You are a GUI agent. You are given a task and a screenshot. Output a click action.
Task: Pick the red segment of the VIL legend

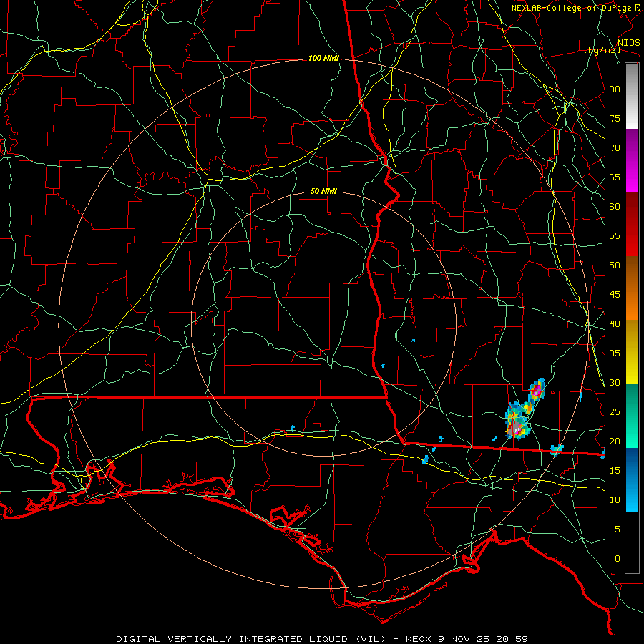[632, 225]
